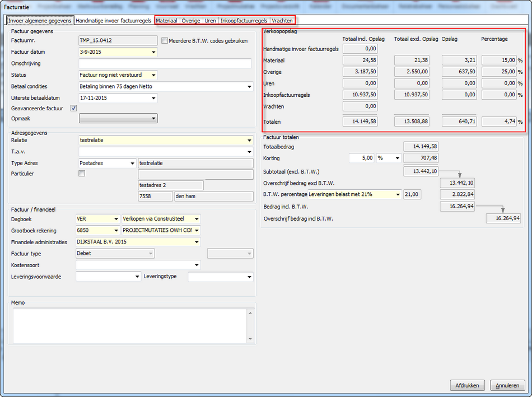Click the Totaalbedrag value 14.149,58
This screenshot has height=397, width=532.
(421, 147)
